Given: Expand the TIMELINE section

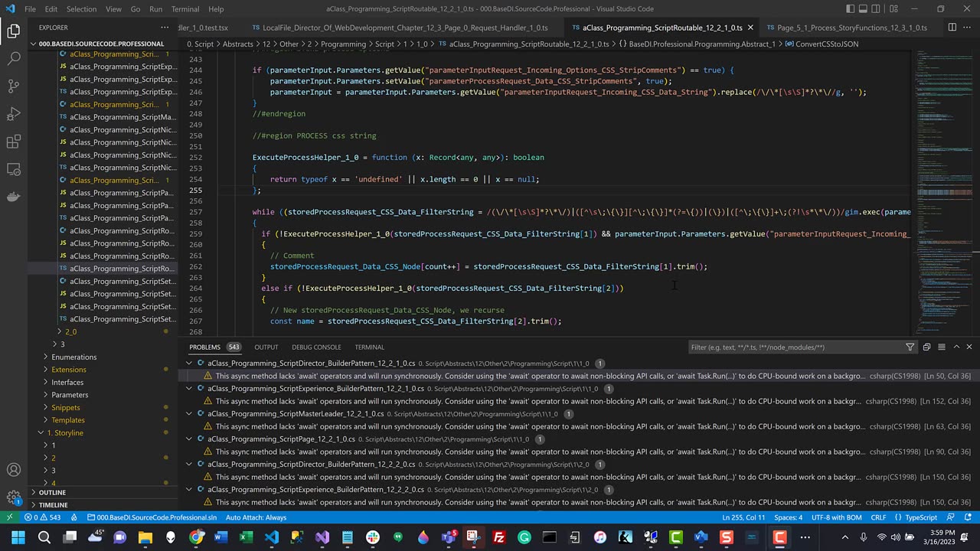Looking at the screenshot, I should tap(53, 505).
